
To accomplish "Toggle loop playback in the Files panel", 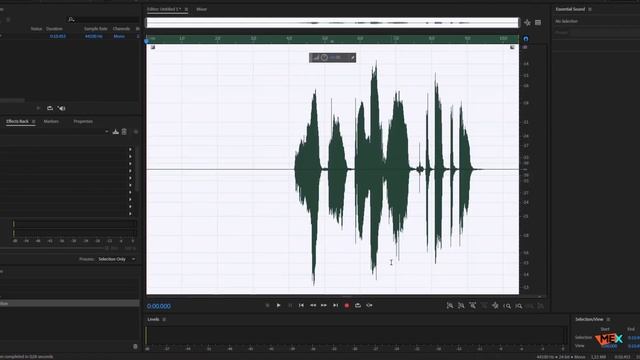I will [x=50, y=108].
